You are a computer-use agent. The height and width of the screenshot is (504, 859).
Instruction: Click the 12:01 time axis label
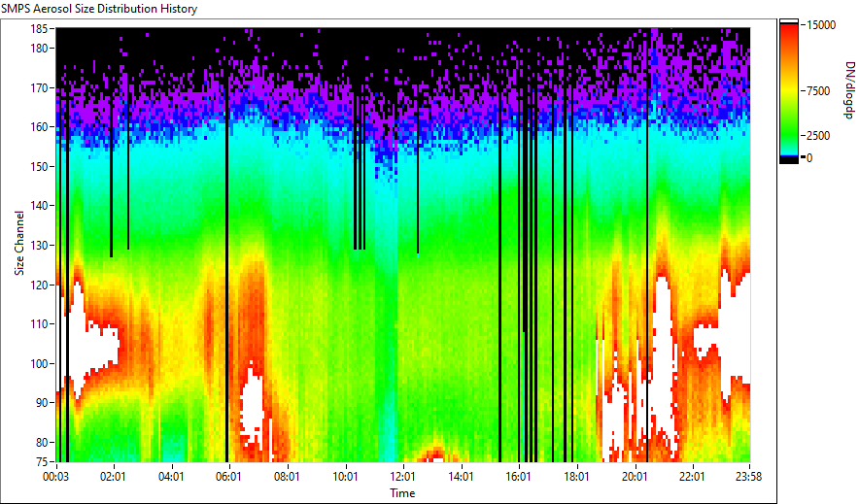pos(403,477)
